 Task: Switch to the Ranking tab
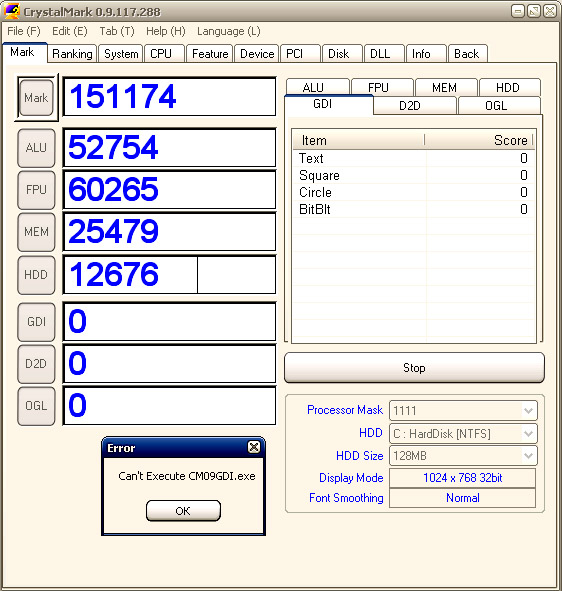[72, 54]
